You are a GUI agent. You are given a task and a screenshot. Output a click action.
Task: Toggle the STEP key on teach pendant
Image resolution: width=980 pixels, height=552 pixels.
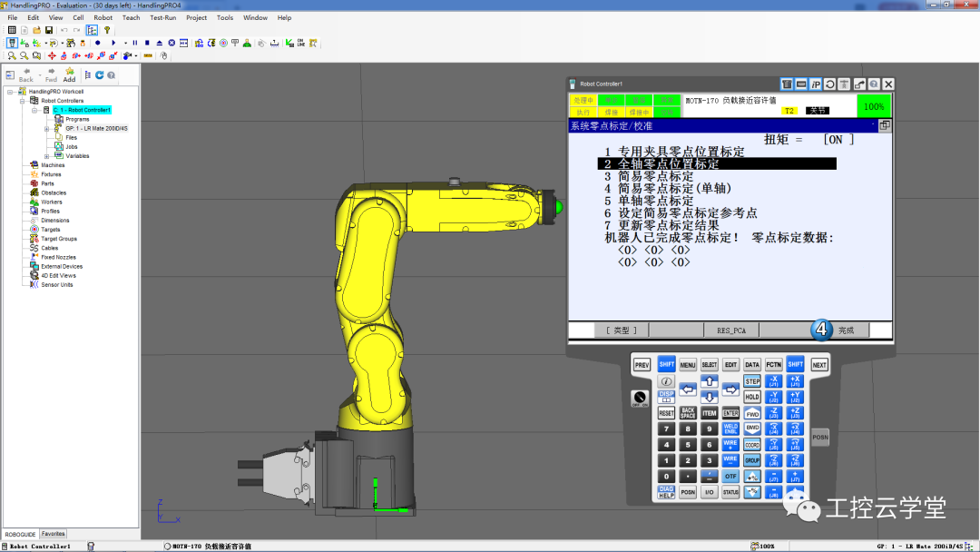[x=752, y=381]
